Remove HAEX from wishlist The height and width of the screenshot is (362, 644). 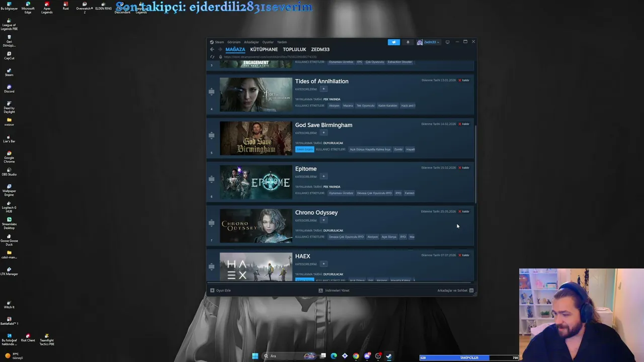click(464, 255)
